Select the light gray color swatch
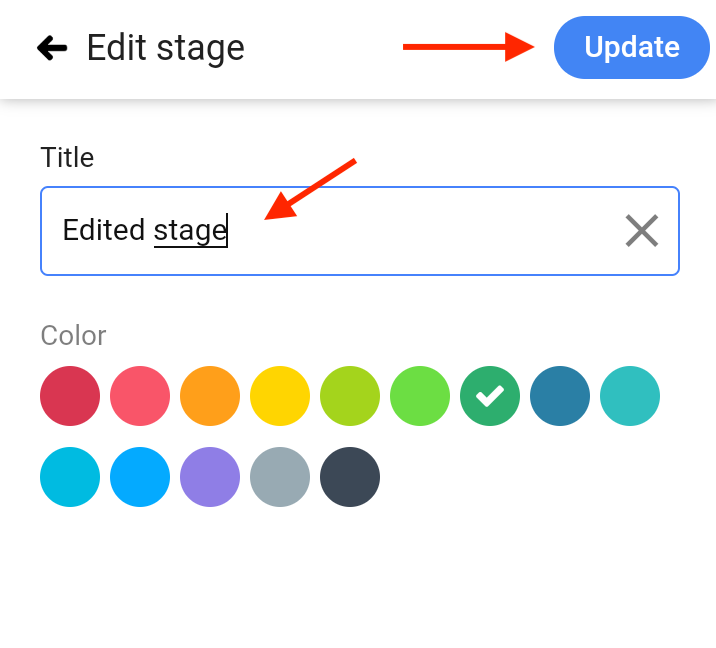The width and height of the screenshot is (716, 648). click(x=280, y=477)
